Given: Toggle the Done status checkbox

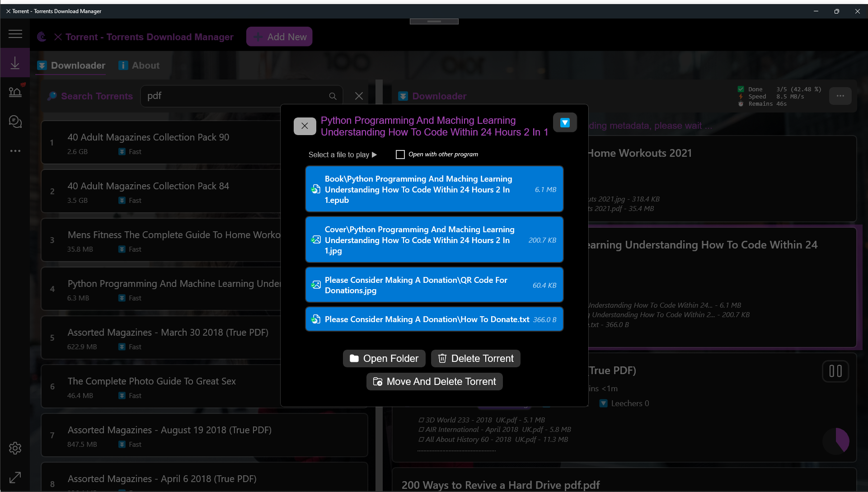Looking at the screenshot, I should point(741,89).
